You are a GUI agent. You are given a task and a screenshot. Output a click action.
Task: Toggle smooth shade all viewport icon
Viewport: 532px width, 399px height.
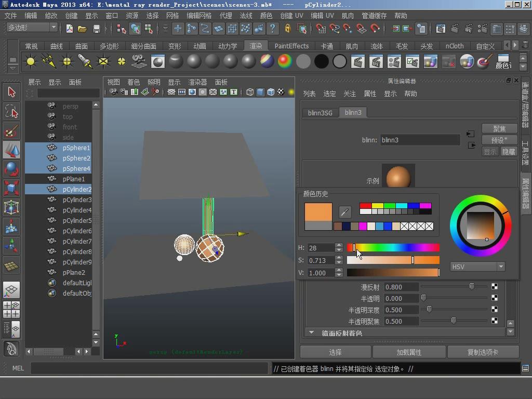point(260,92)
